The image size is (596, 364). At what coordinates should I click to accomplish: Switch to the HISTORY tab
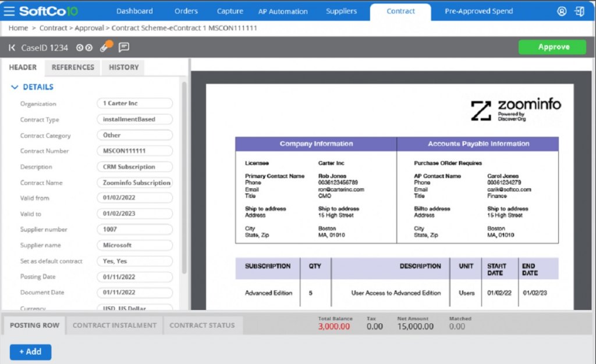pos(123,67)
